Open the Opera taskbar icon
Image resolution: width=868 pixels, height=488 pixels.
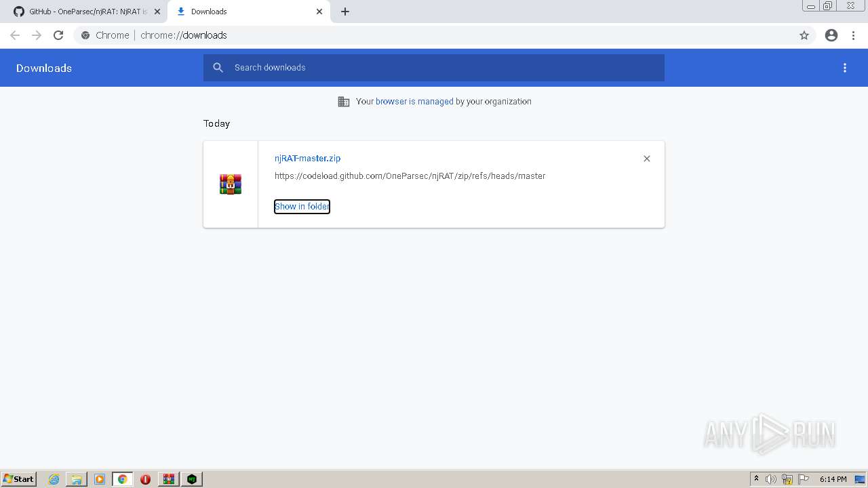pos(145,479)
